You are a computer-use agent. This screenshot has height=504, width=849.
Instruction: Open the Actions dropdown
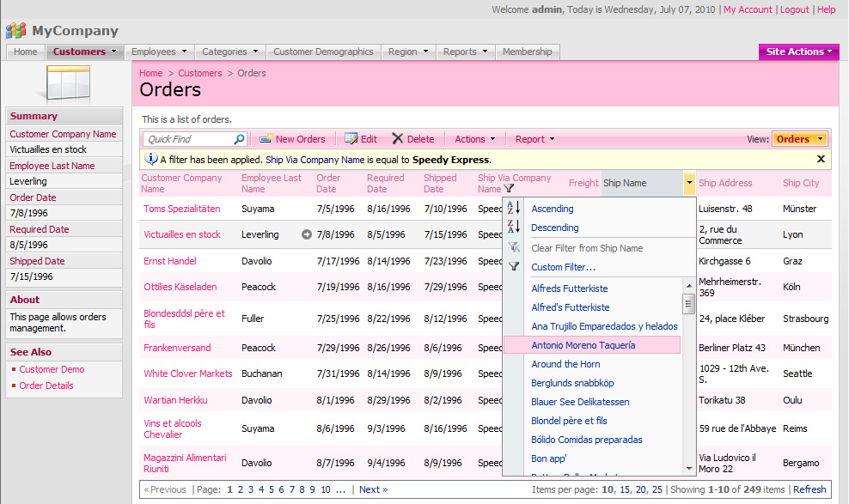[x=474, y=138]
